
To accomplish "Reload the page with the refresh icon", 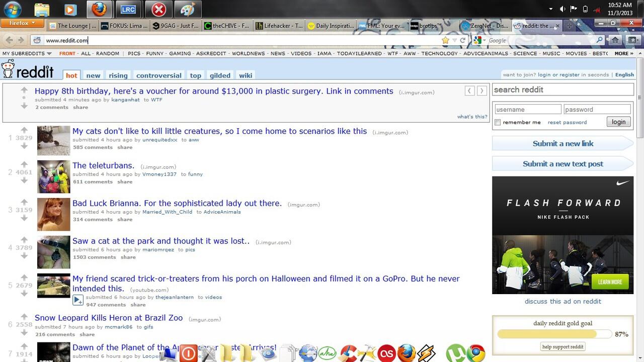I will pyautogui.click(x=463, y=40).
